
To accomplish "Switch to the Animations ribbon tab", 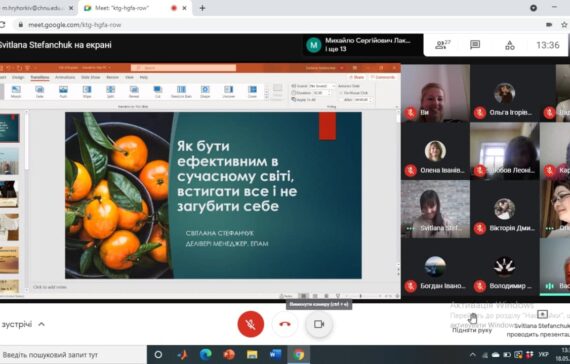I will (x=65, y=77).
